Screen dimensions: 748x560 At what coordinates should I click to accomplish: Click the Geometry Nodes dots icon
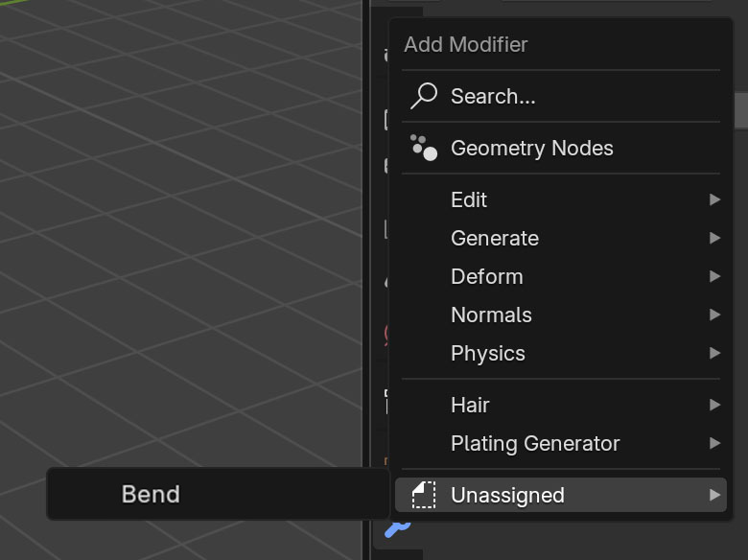coord(424,148)
